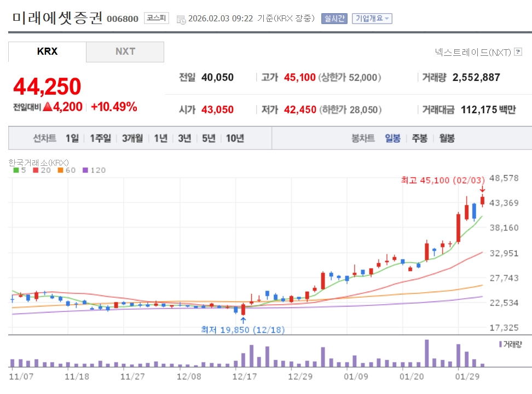Choose the 10년 line chart period

click(x=235, y=138)
